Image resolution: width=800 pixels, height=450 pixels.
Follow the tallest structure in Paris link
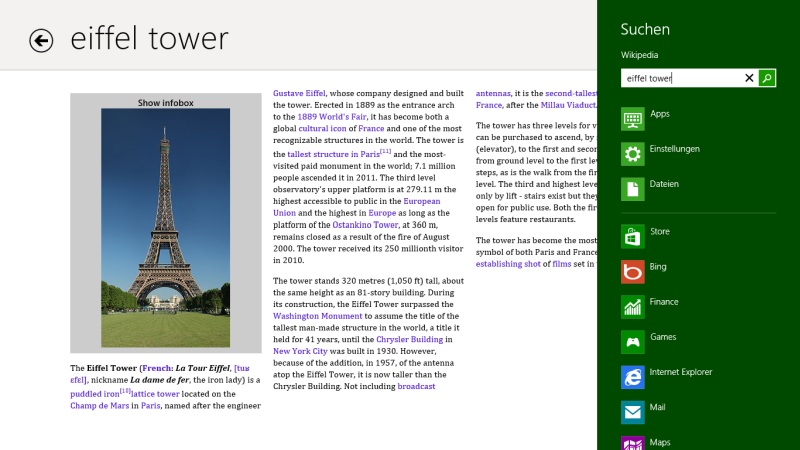[333, 154]
